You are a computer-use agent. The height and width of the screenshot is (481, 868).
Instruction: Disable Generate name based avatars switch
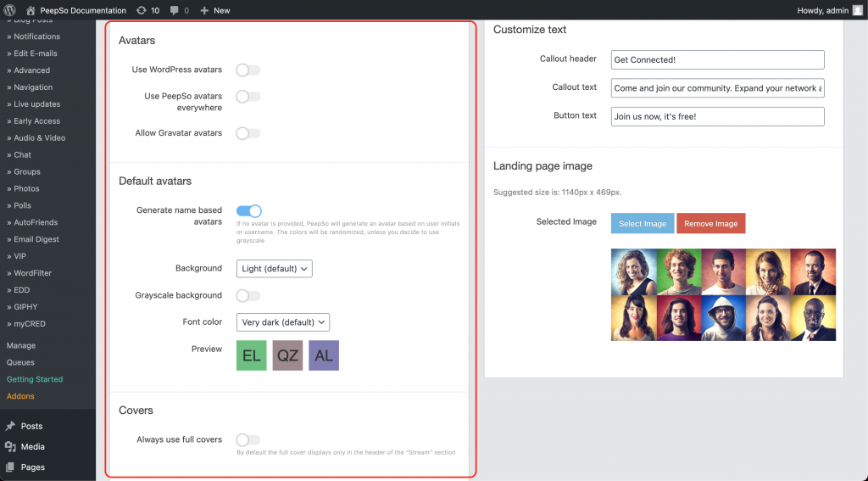[248, 210]
